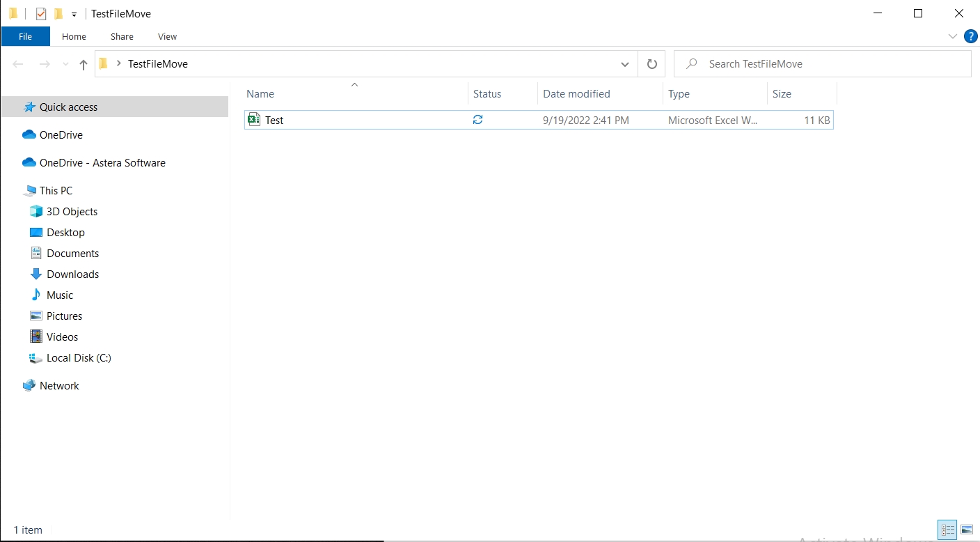This screenshot has height=542, width=980.
Task: Select the Test Excel file icon
Action: [254, 120]
